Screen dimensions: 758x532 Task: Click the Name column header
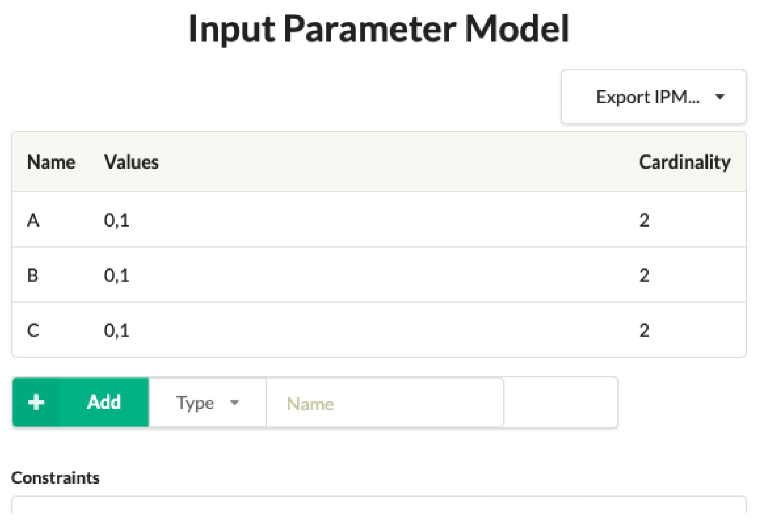coord(51,162)
